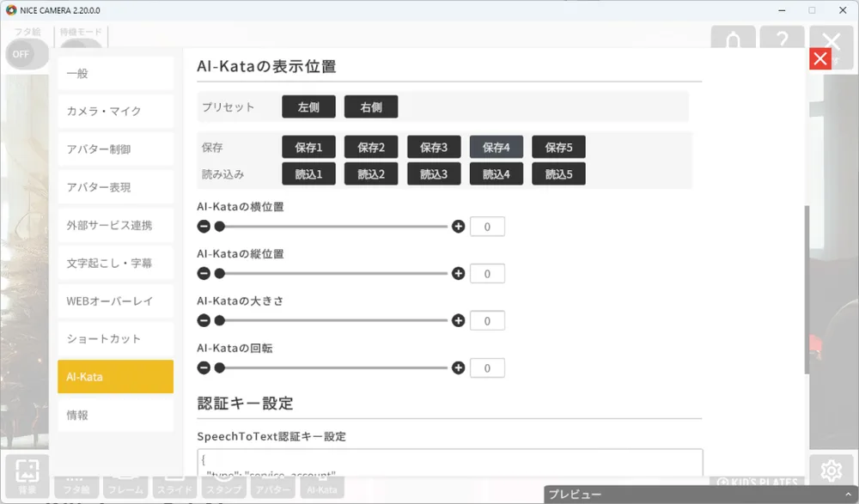The height and width of the screenshot is (504, 859).
Task: Apply the 右側 preset position
Action: pos(371,106)
